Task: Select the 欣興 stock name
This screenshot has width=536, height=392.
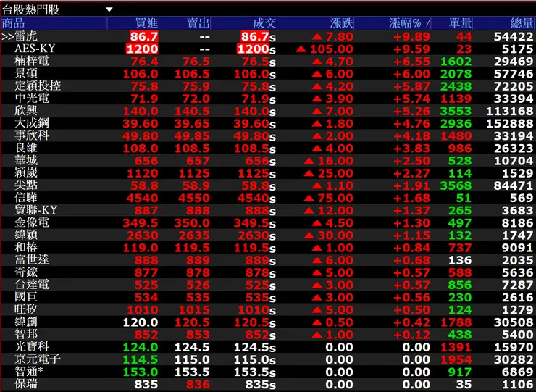Action: click(x=26, y=111)
